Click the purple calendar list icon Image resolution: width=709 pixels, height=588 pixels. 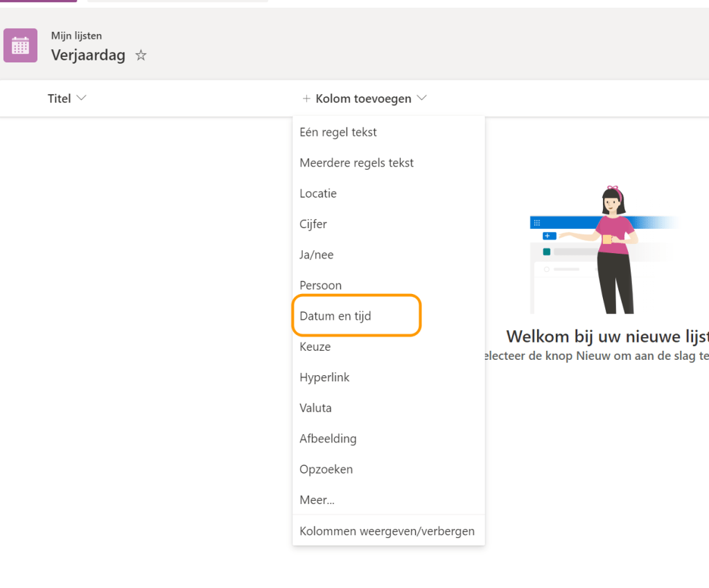coord(20,46)
